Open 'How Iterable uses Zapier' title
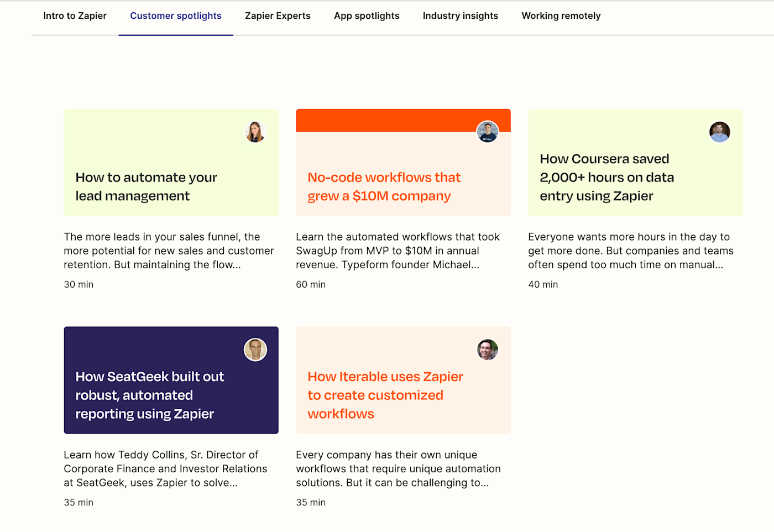Viewport: 774px width, 532px height. pyautogui.click(x=385, y=395)
